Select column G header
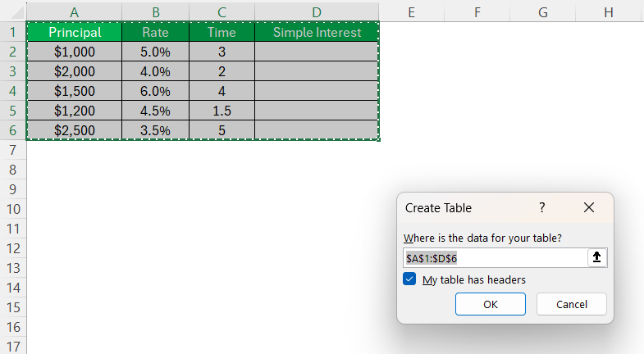 (543, 12)
